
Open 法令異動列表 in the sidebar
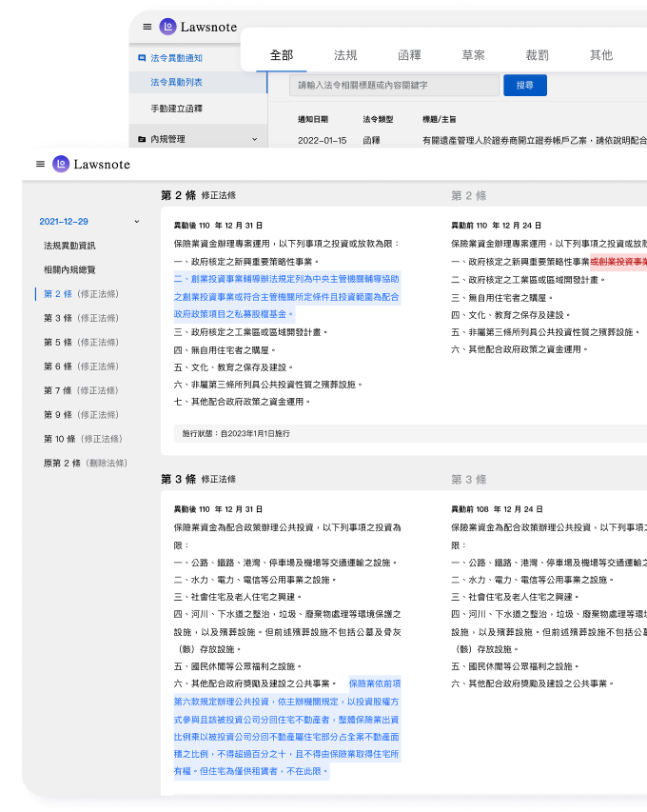tap(176, 83)
